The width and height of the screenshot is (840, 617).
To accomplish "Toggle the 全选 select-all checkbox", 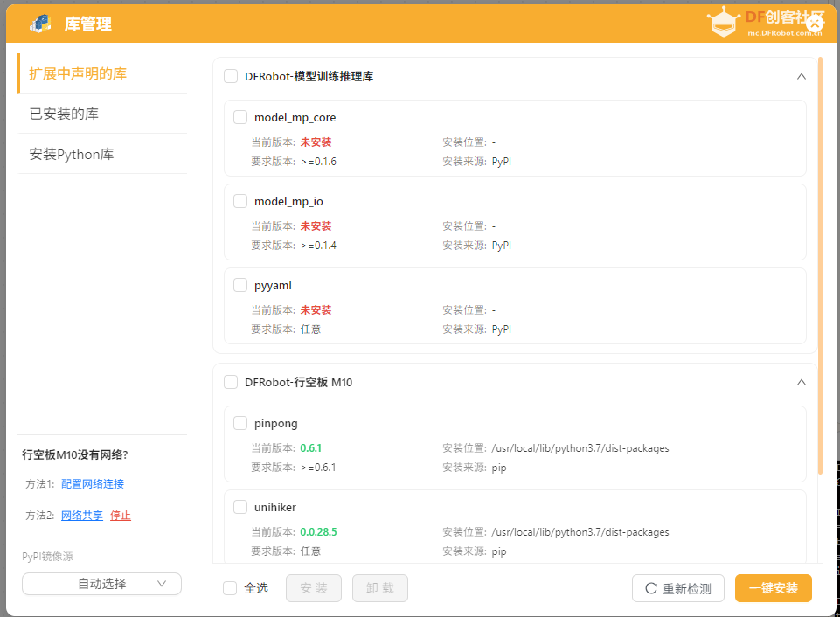I will pyautogui.click(x=230, y=588).
